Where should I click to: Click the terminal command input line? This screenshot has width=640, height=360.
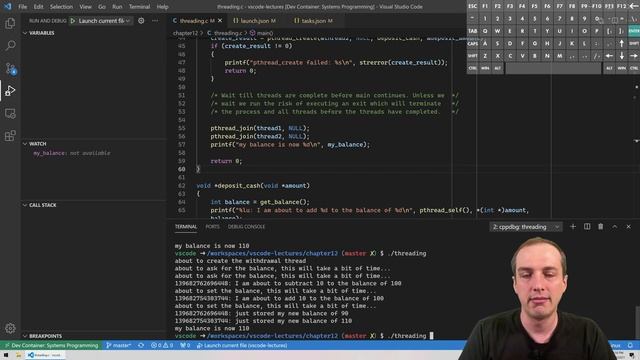[304, 336]
